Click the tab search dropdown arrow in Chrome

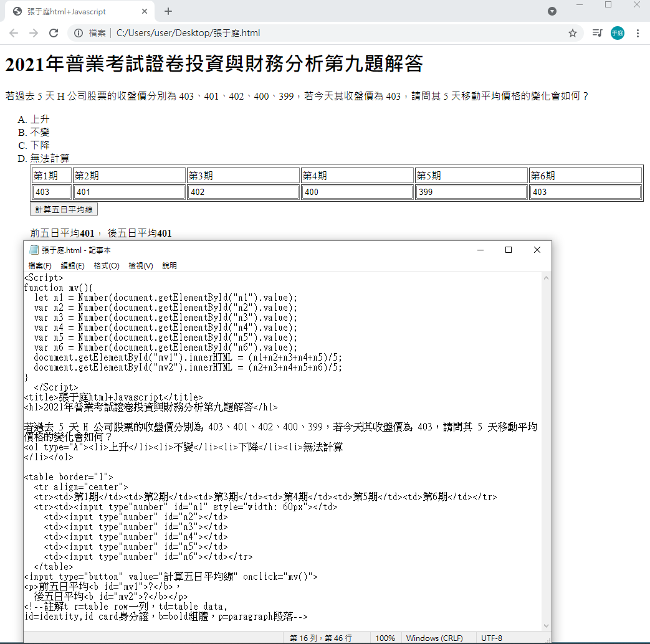[x=552, y=12]
